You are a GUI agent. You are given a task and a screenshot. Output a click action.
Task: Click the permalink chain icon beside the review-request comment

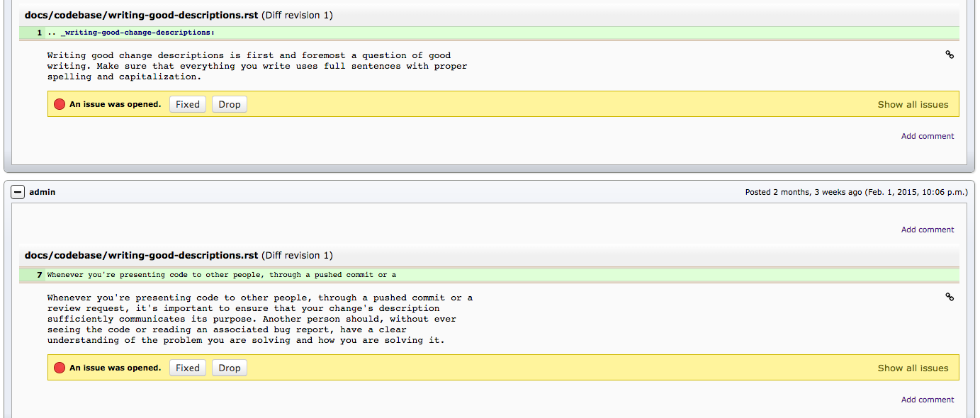(950, 297)
